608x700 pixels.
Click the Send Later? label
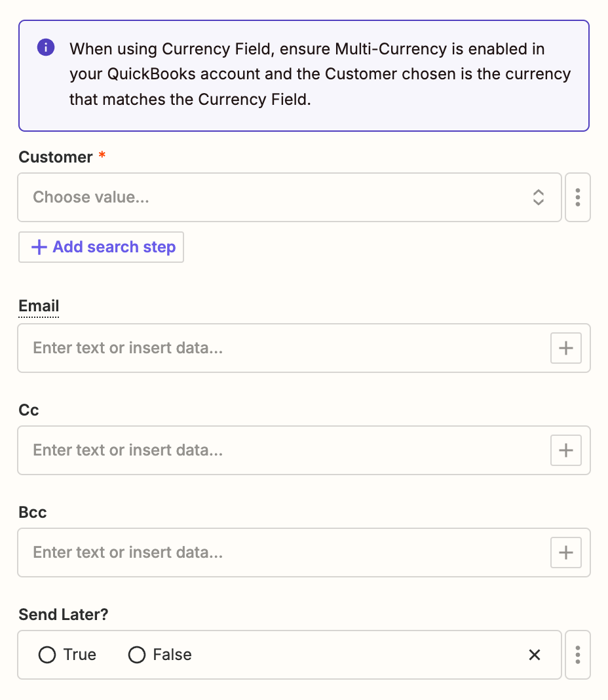tap(64, 615)
